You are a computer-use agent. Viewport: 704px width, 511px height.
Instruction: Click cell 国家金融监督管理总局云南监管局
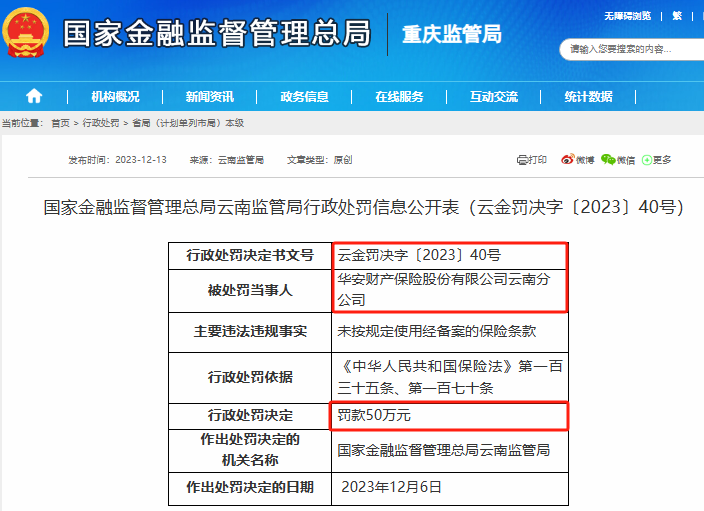(x=450, y=450)
